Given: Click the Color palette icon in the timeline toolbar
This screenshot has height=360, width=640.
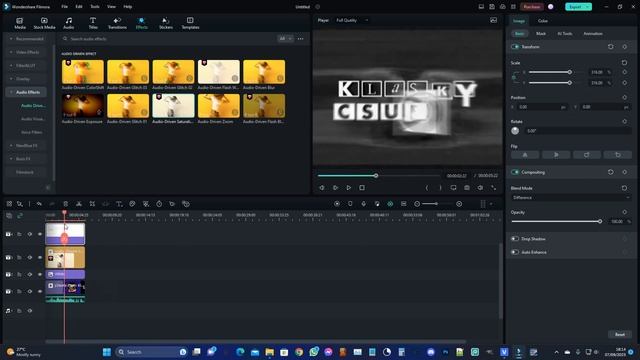Looking at the screenshot, I should coord(132,204).
